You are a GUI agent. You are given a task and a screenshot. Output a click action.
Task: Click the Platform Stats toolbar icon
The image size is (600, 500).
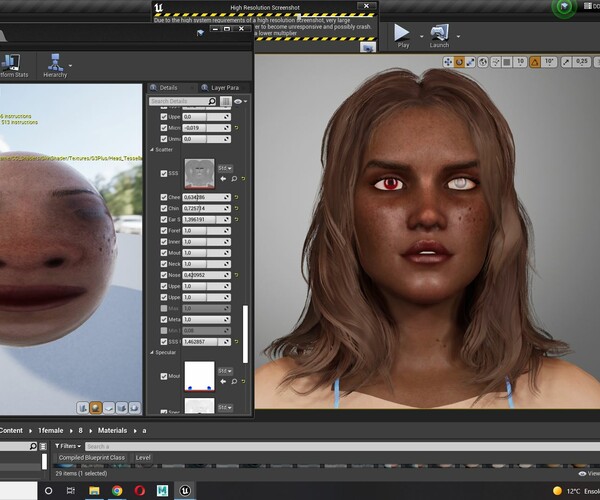coord(11,65)
